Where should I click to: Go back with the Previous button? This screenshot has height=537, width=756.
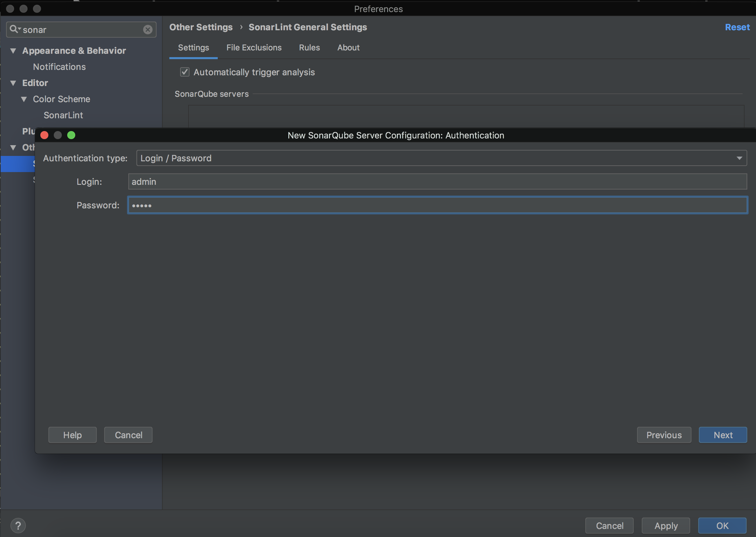[x=664, y=435]
